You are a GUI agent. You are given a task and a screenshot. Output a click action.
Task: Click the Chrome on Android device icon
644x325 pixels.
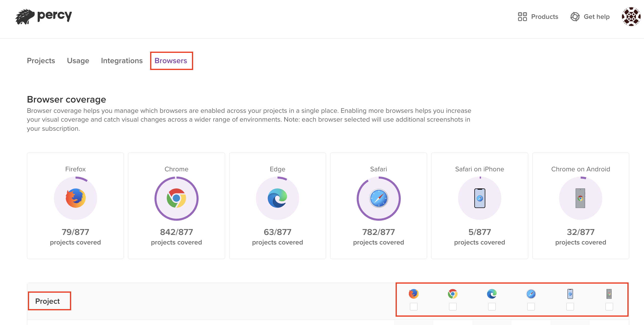[580, 198]
